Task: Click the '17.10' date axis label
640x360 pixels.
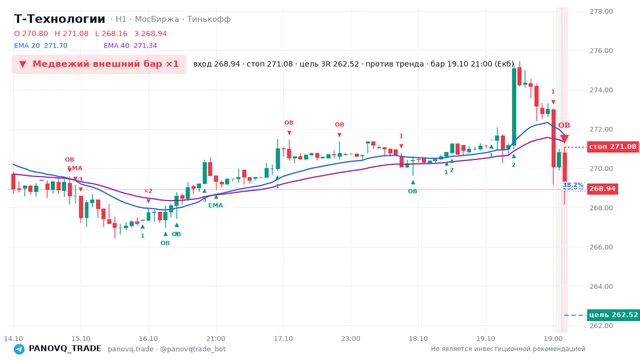Action: coord(283,339)
